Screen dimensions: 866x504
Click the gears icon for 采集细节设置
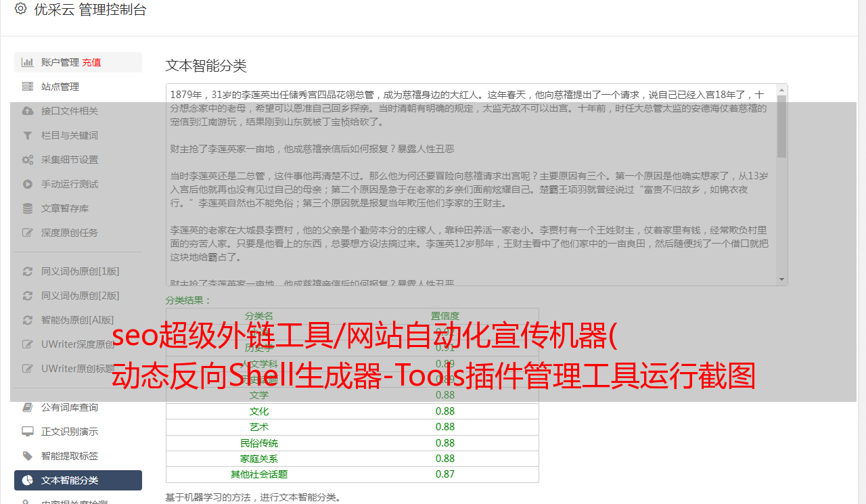pos(27,160)
